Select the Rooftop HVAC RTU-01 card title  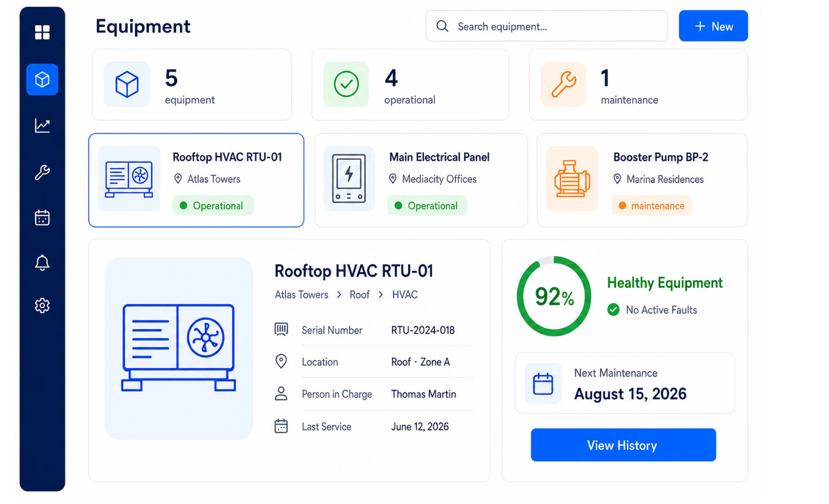[x=227, y=157]
